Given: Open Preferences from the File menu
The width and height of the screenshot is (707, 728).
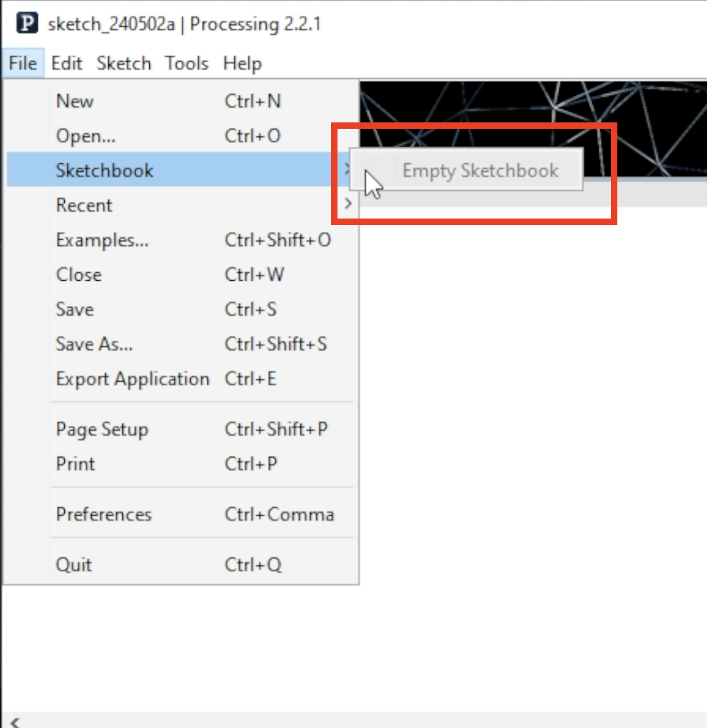Looking at the screenshot, I should point(181,515).
